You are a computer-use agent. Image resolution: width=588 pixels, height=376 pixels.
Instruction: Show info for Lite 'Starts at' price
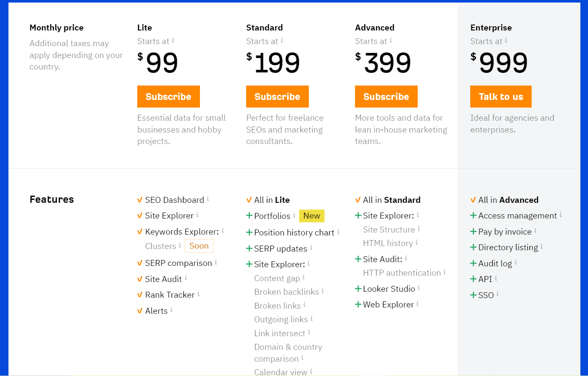tap(173, 40)
